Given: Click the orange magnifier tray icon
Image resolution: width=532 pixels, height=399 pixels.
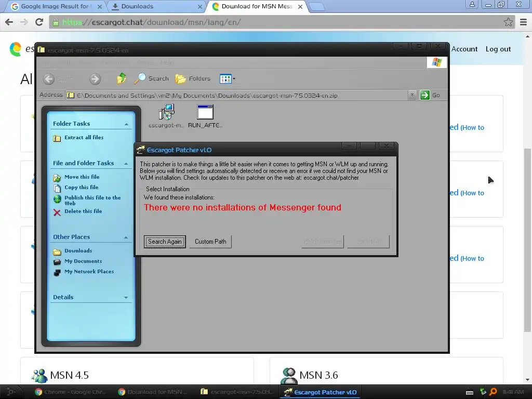Looking at the screenshot, I should click(x=494, y=392).
